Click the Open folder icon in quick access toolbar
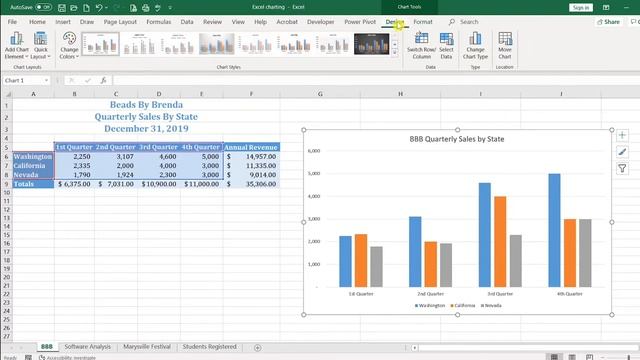 click(x=74, y=7)
